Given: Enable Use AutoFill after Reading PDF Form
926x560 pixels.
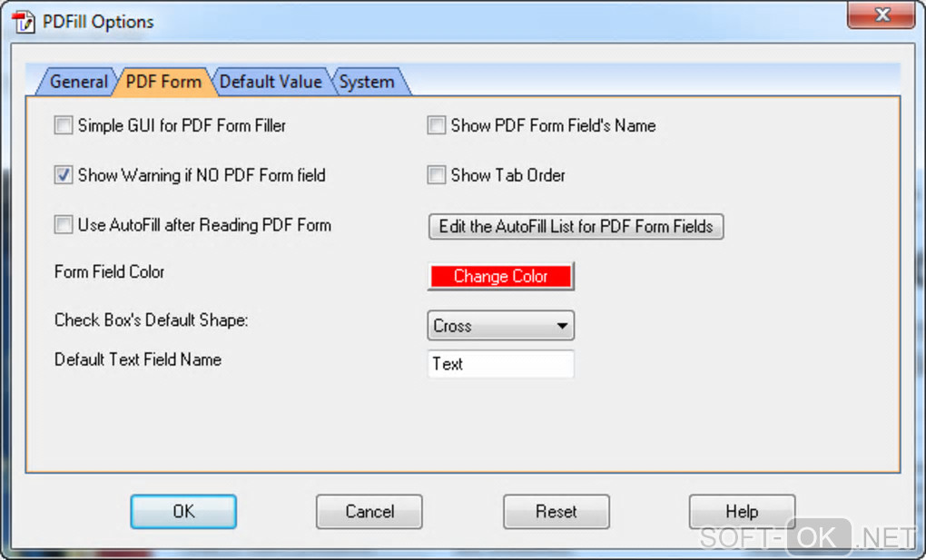Looking at the screenshot, I should click(x=64, y=224).
